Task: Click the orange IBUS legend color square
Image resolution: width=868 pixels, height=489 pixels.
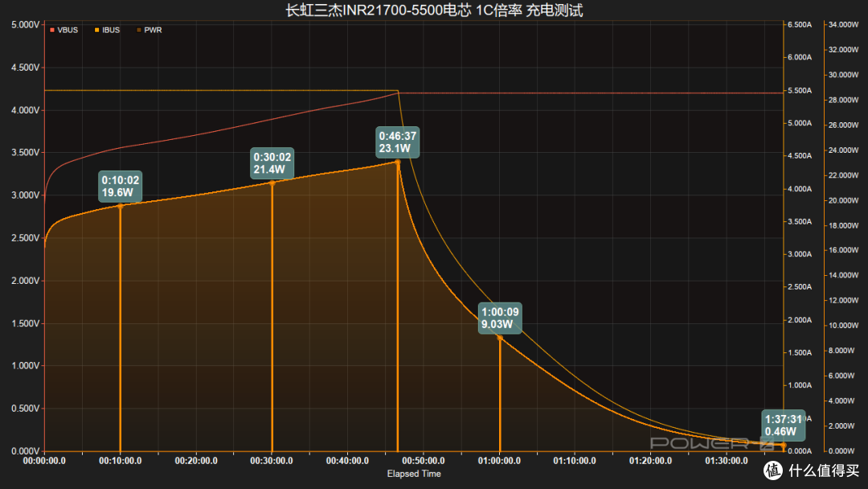Action: tap(97, 30)
